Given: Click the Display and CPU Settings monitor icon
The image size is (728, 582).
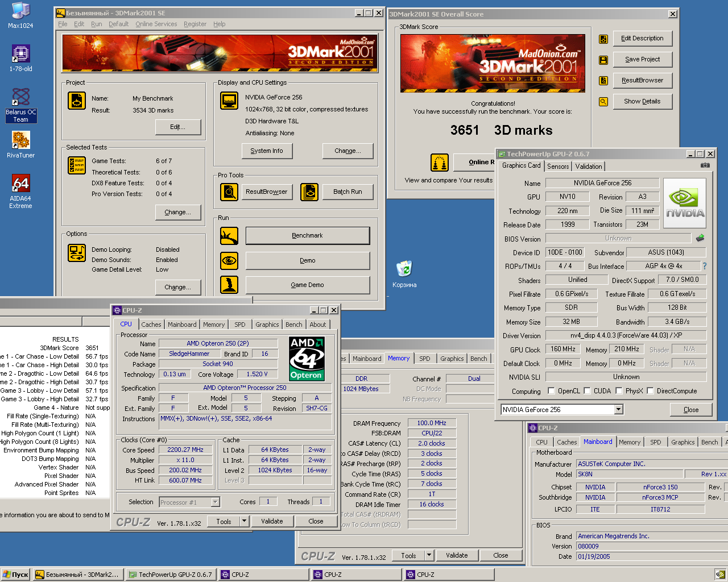Looking at the screenshot, I should (x=229, y=101).
